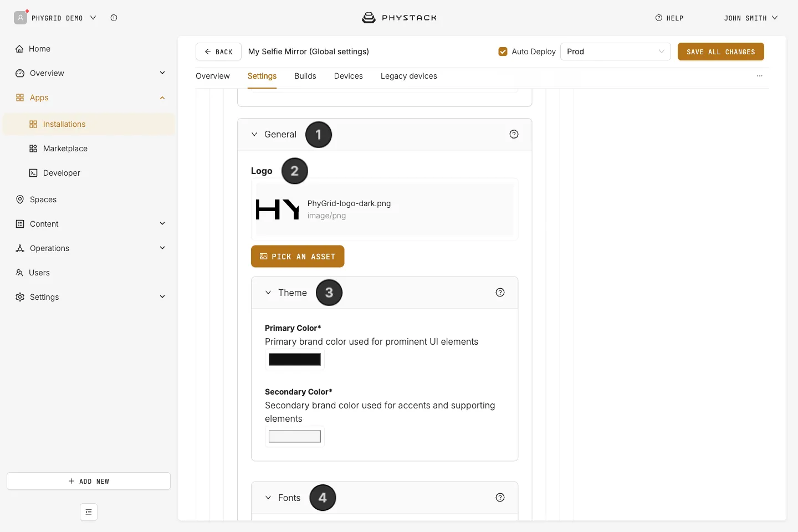The image size is (798, 532).
Task: Click Save All Changes
Action: coord(721,52)
